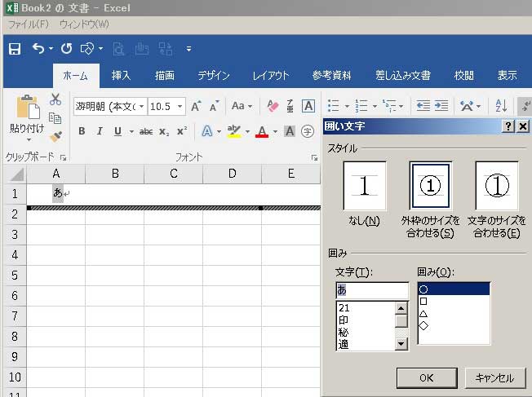The width and height of the screenshot is (532, 397).
Task: Select 文字のサイズを合わせる style option
Action: click(496, 187)
